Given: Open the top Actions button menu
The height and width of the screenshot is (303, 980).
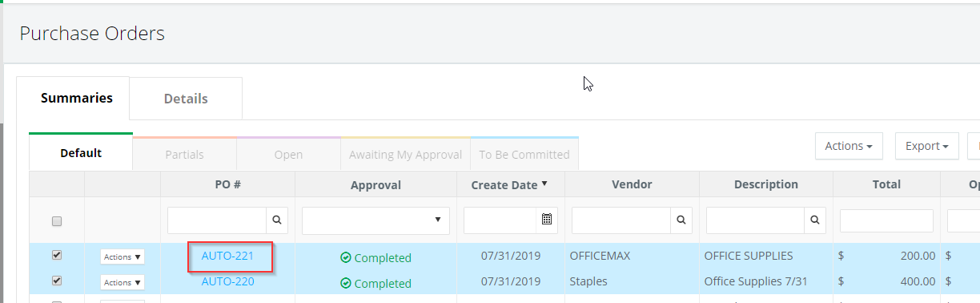Looking at the screenshot, I should (x=849, y=146).
